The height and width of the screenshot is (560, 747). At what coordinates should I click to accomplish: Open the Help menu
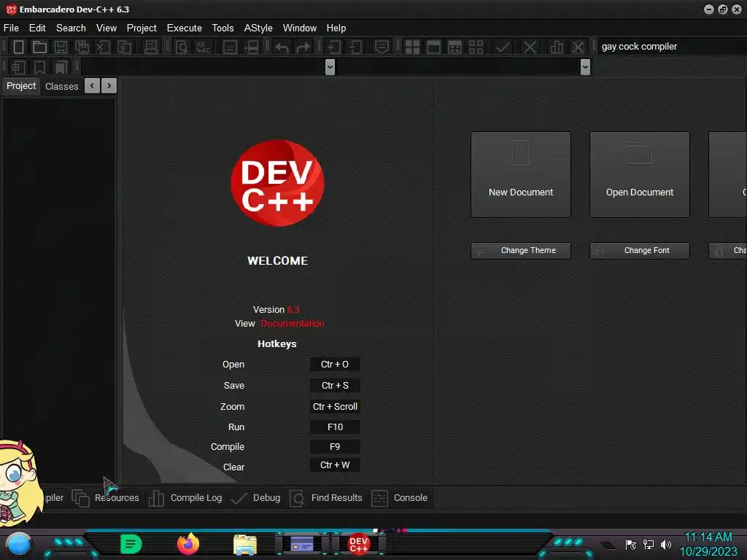336,28
